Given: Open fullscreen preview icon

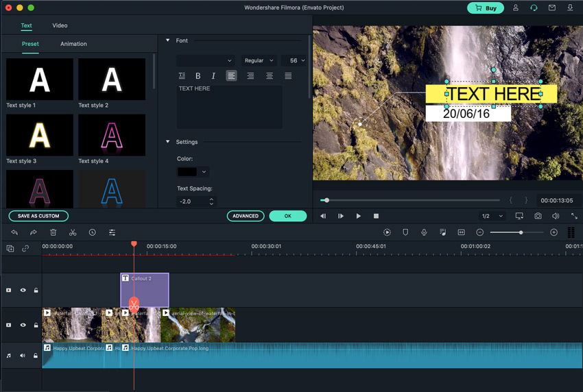Looking at the screenshot, I should pos(574,216).
